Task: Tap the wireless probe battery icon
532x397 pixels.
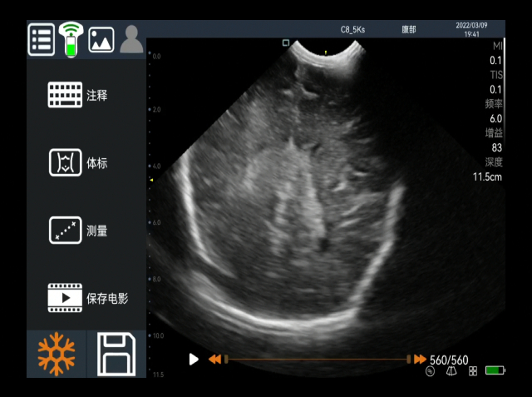Action: pyautogui.click(x=71, y=39)
